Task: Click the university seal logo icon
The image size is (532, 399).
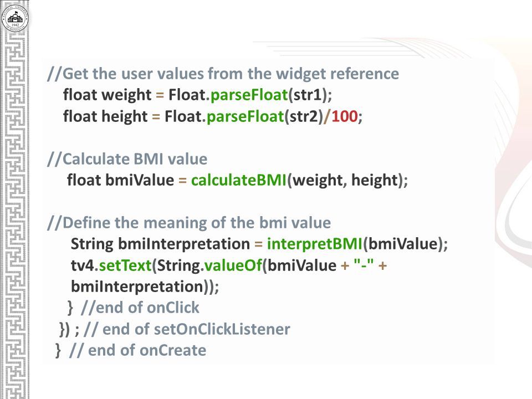Action: pyautogui.click(x=14, y=16)
